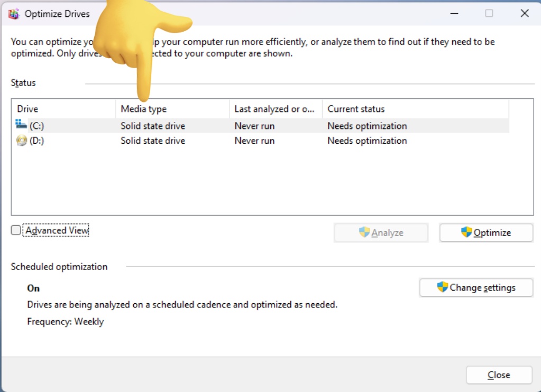Image resolution: width=541 pixels, height=392 pixels.
Task: Click the D: disc drive icon
Action: pos(21,141)
